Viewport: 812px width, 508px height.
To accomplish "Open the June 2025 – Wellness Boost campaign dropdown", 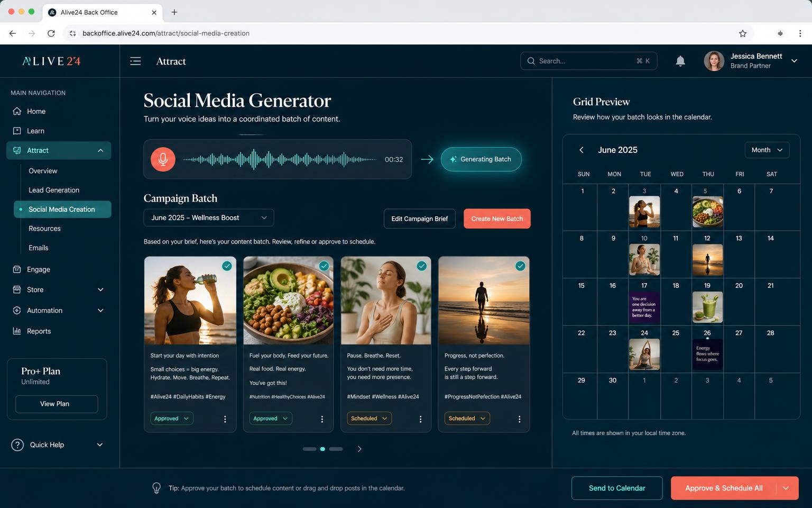I will (209, 218).
